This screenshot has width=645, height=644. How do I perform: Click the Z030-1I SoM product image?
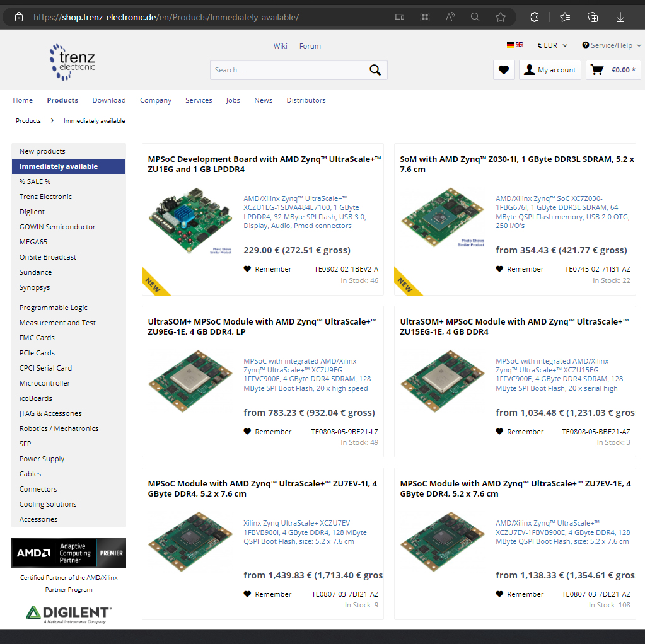[443, 218]
